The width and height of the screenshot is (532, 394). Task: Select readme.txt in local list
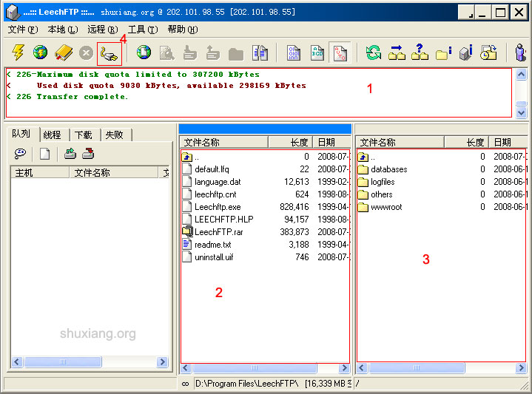coord(213,245)
